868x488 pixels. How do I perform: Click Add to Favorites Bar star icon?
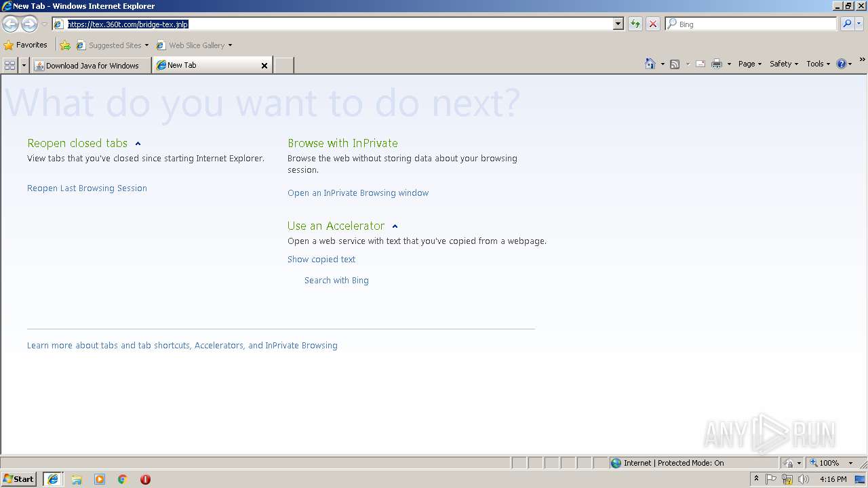click(65, 45)
